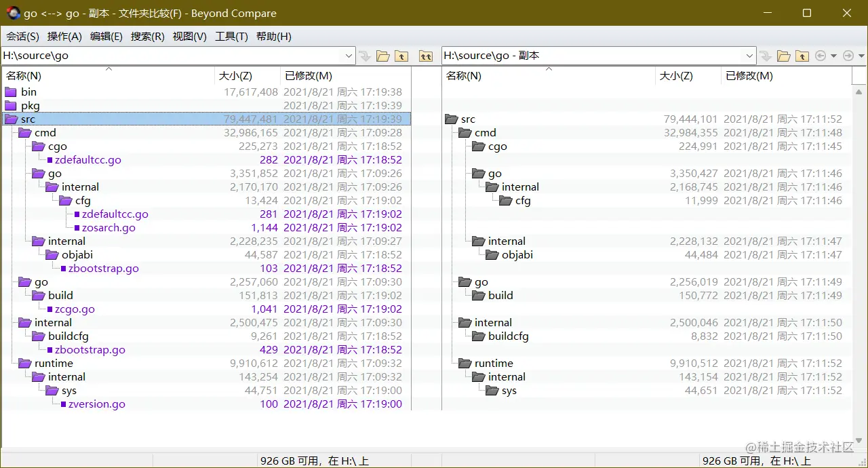Screen dimensions: 868x468
Task: Collapse the runtime folder in left pane
Action: pos(24,364)
